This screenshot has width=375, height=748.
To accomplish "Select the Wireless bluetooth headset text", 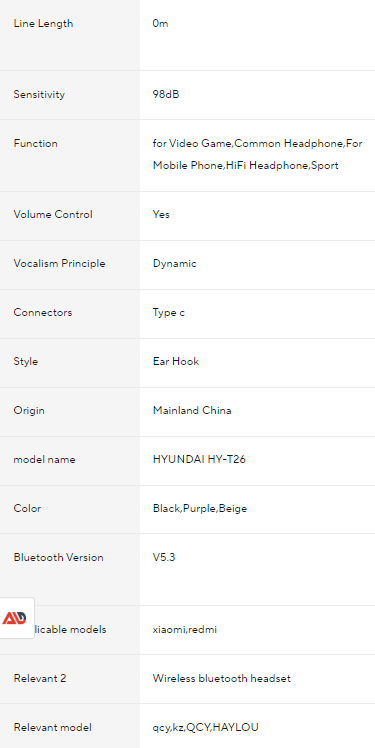I will pyautogui.click(x=222, y=678).
